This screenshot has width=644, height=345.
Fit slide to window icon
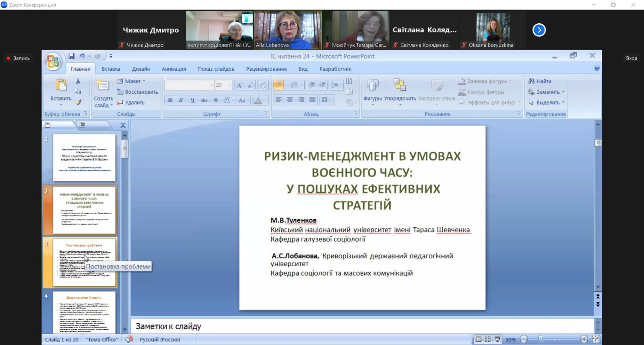pos(596,339)
